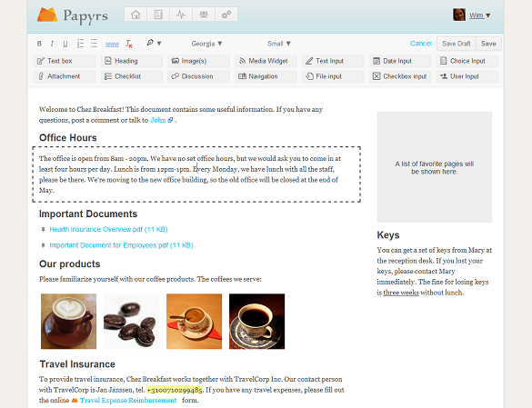This screenshot has height=408, width=532.
Task: Open Health Insurance Overview.pdf
Action: (108, 229)
